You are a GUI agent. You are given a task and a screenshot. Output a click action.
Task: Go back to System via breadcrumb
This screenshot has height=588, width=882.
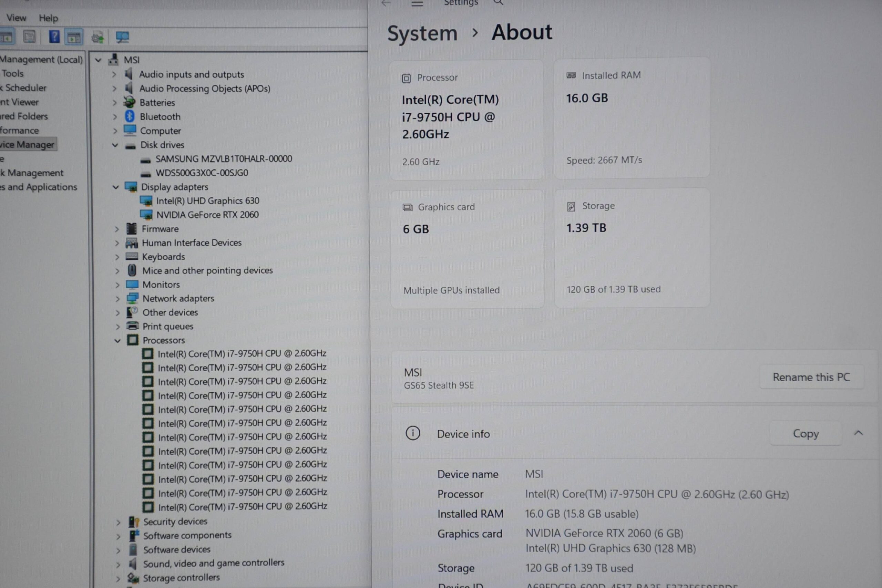[422, 33]
